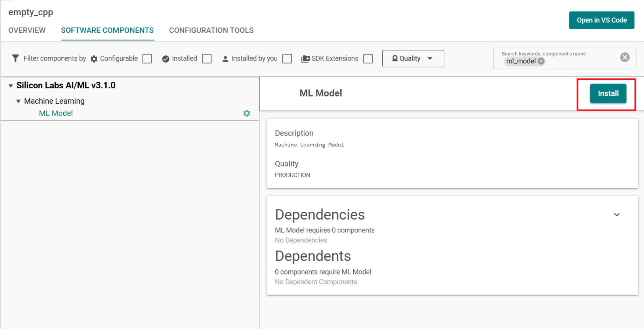Enable the Installed by you checkbox
The height and width of the screenshot is (329, 644).
pyautogui.click(x=287, y=59)
